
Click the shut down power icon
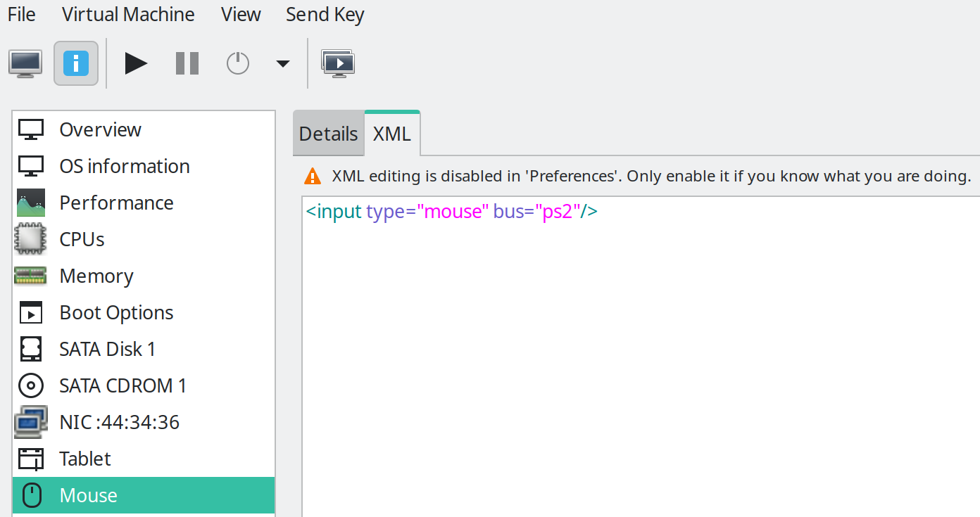238,63
